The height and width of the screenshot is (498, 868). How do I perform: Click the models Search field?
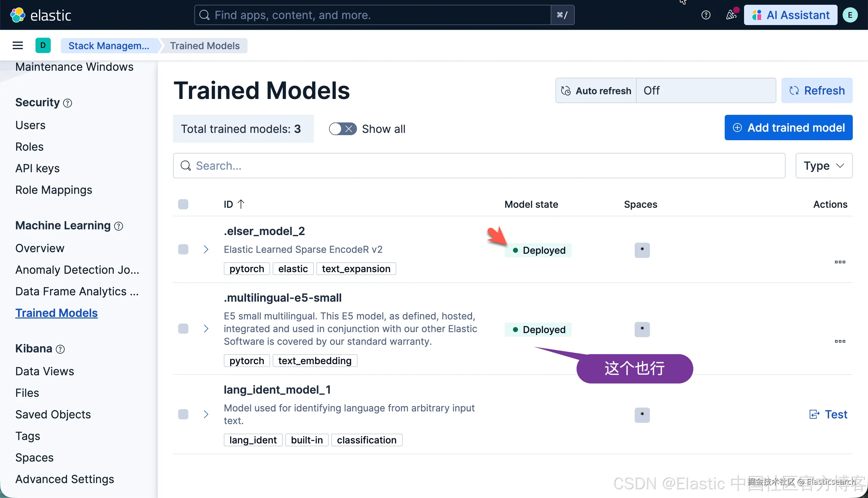click(478, 166)
